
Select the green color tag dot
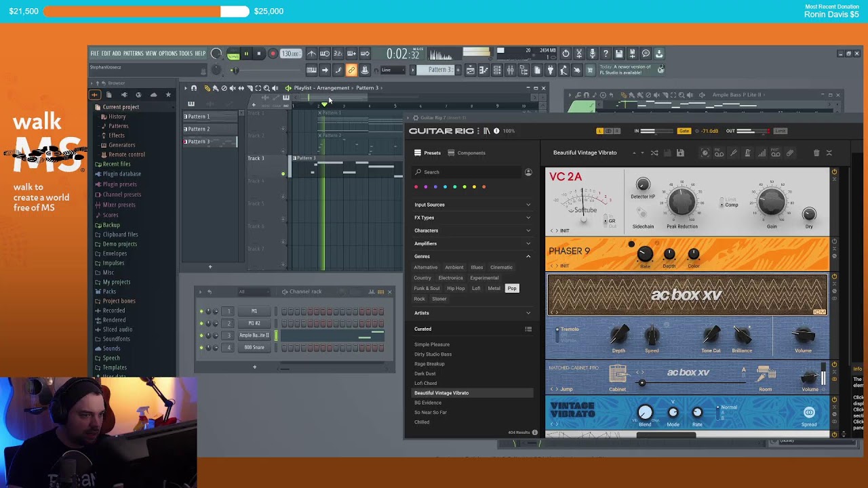465,187
